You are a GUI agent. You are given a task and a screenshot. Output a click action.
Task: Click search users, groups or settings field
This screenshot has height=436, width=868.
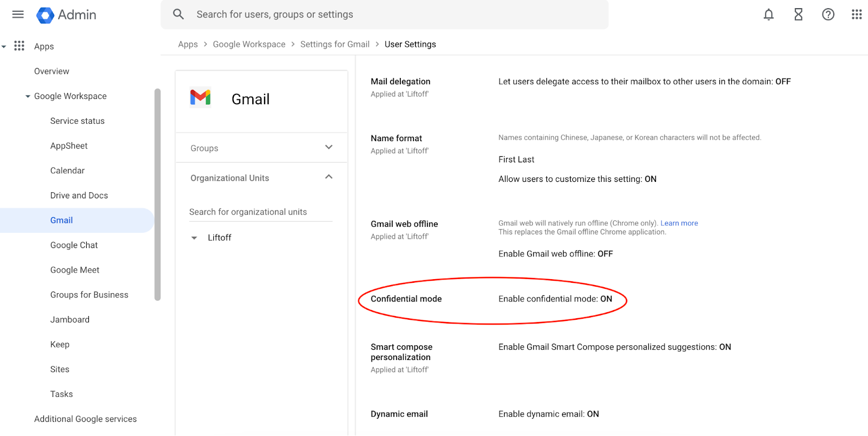[384, 15]
